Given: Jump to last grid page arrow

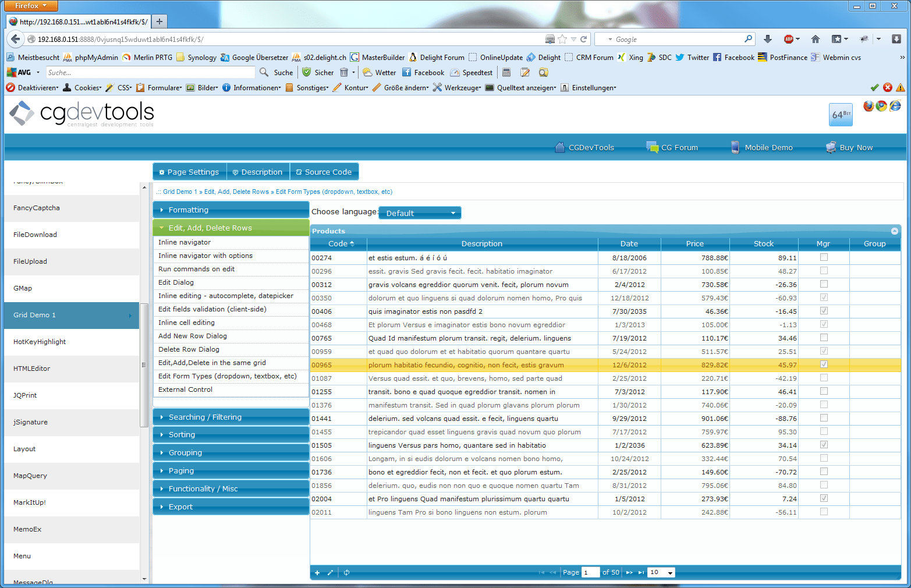Looking at the screenshot, I should coord(641,573).
